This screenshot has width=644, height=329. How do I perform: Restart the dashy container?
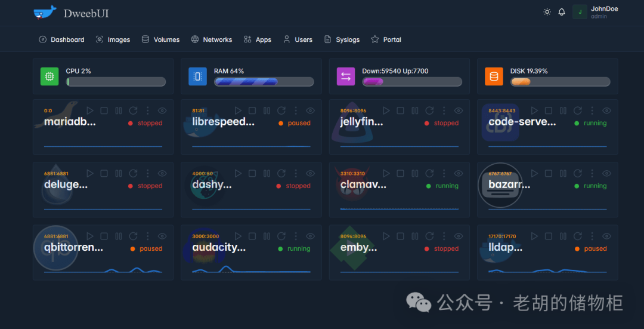point(281,174)
